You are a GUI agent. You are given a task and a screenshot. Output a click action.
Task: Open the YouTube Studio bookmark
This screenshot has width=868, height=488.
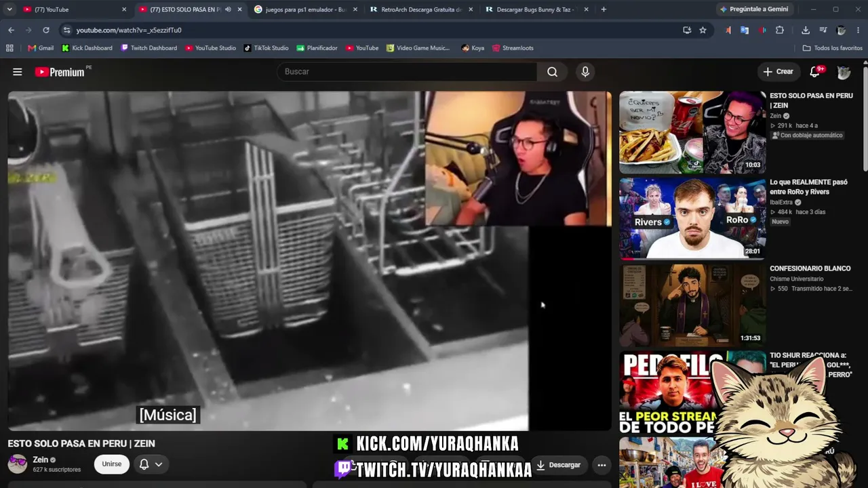(210, 48)
